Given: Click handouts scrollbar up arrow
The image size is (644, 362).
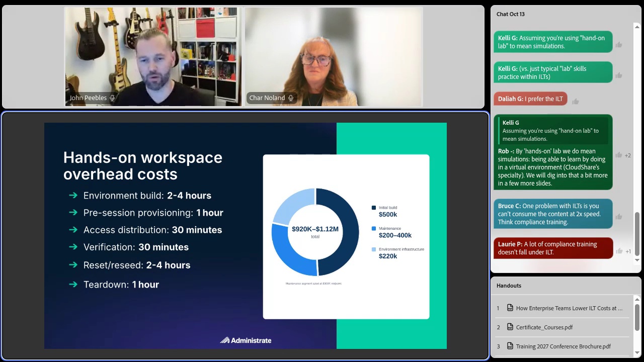Looking at the screenshot, I should [x=637, y=300].
